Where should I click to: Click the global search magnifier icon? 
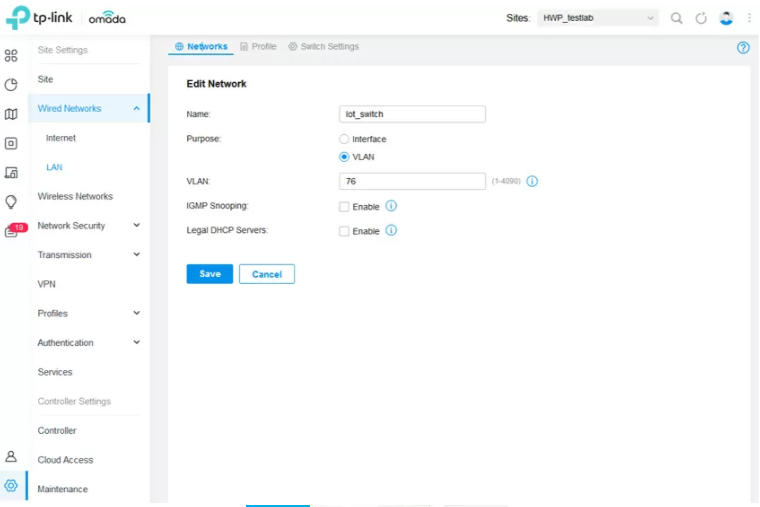tap(677, 18)
